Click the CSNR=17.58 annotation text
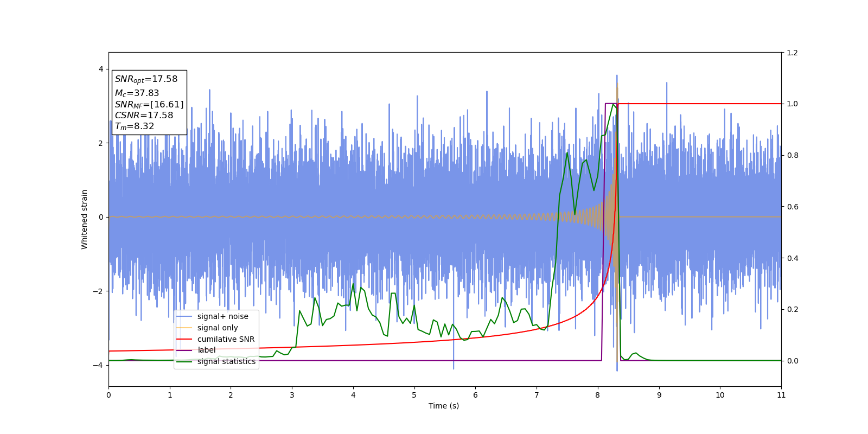868x434 pixels. coord(144,116)
